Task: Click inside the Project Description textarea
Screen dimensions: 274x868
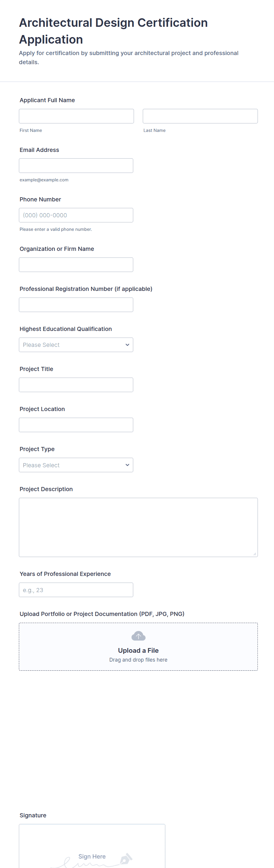Action: (138, 527)
